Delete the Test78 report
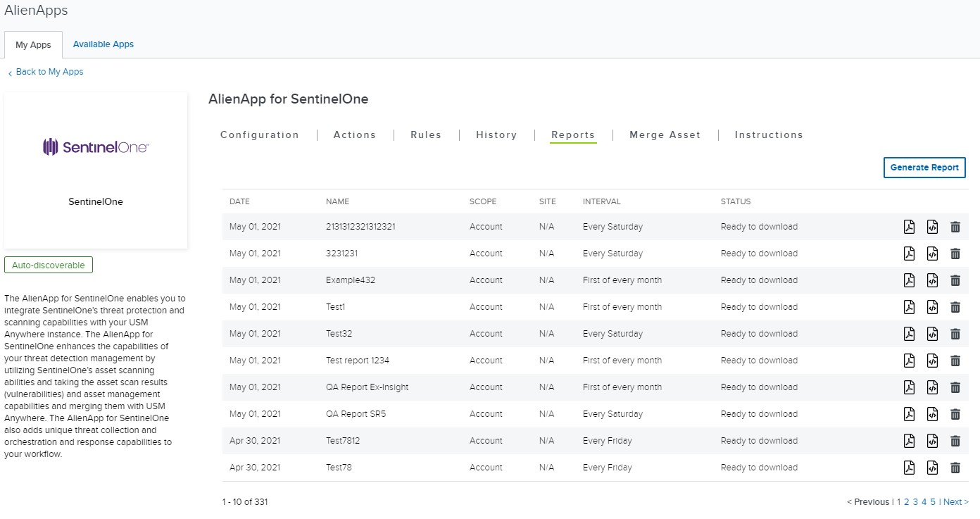Image resolution: width=980 pixels, height=519 pixels. (x=955, y=468)
